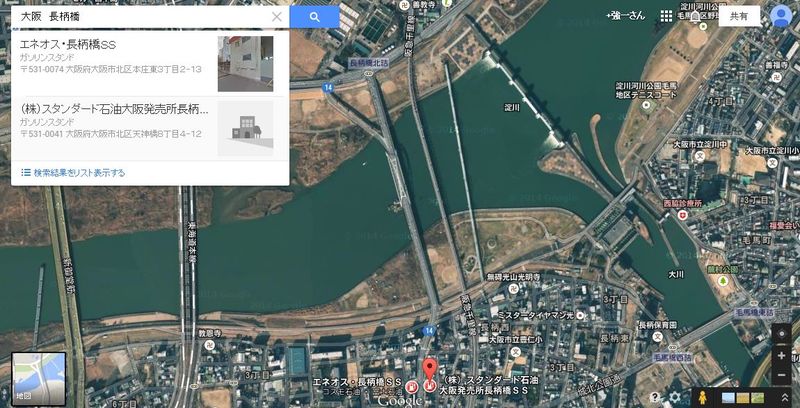Click the 敷恩寺 temple marker
Viewport: 800px width, 408px height.
(x=209, y=345)
